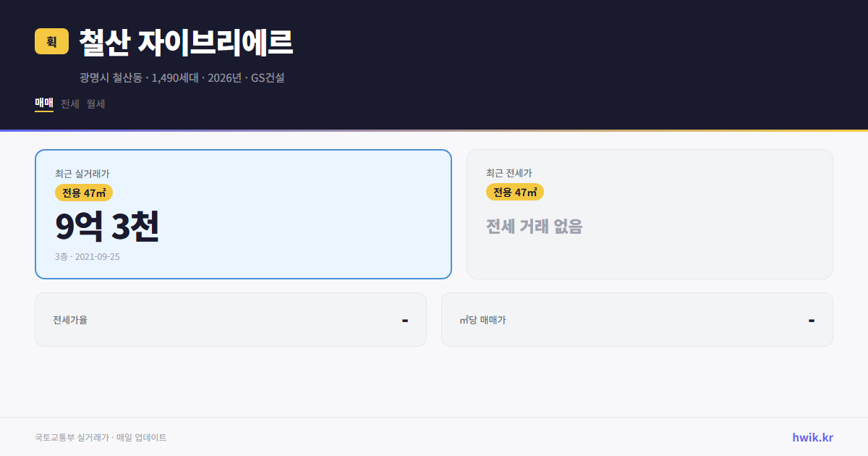Open the 월세 tab
The height and width of the screenshot is (456, 868).
coord(95,104)
